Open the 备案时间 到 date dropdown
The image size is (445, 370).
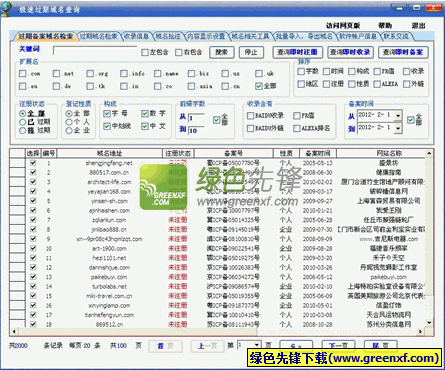[398, 128]
